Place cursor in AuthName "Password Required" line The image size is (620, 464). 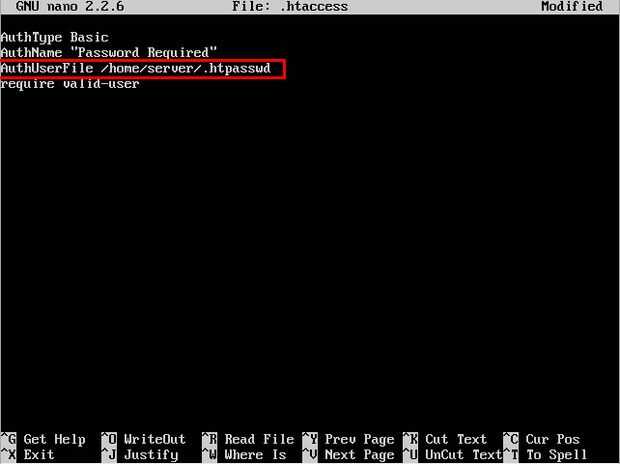[x=108, y=53]
